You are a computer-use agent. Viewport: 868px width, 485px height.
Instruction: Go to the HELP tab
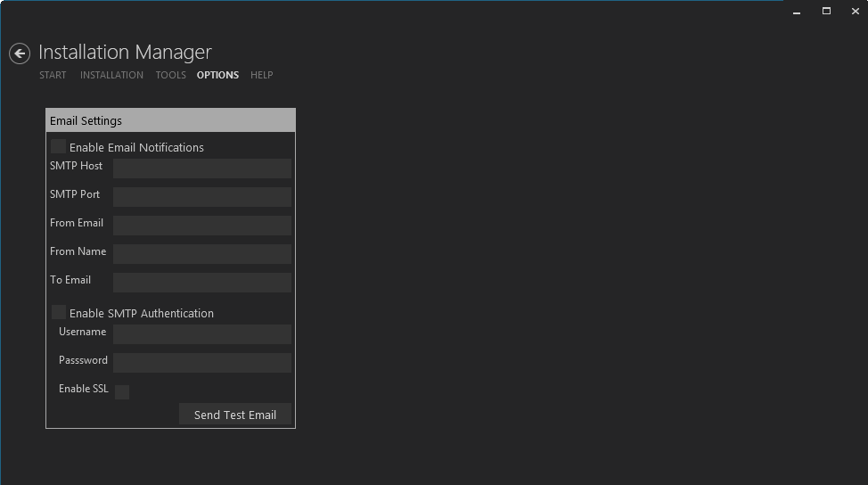pos(261,75)
